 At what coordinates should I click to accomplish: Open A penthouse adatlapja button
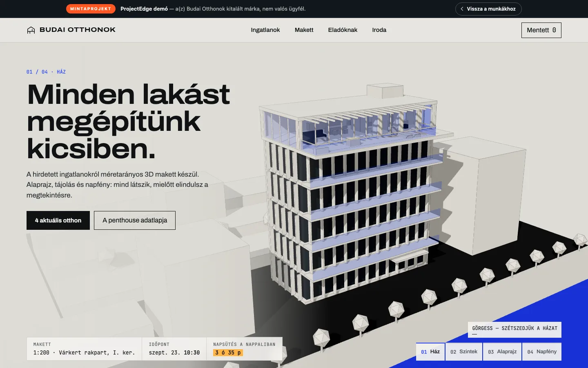pyautogui.click(x=135, y=220)
